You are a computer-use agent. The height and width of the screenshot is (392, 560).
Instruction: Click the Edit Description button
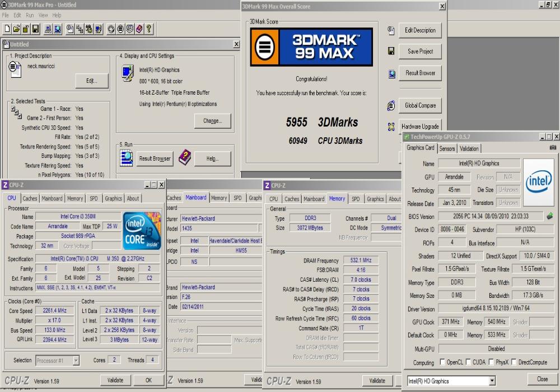point(420,30)
